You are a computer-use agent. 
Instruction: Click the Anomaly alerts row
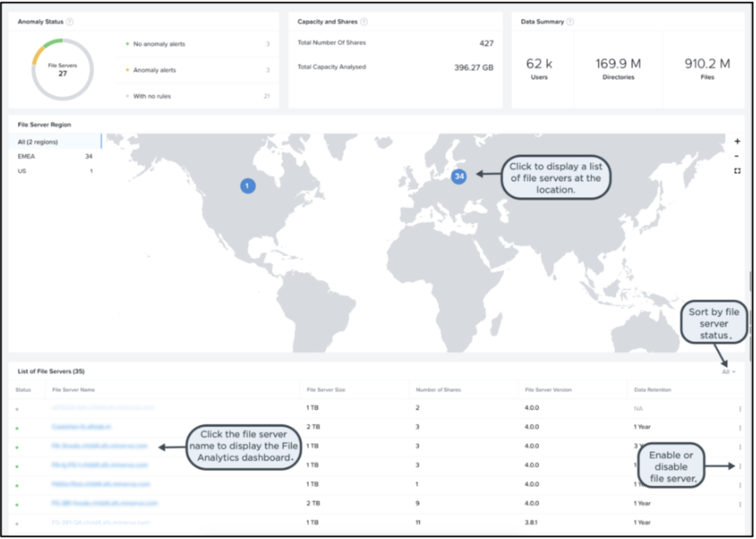[x=198, y=70]
